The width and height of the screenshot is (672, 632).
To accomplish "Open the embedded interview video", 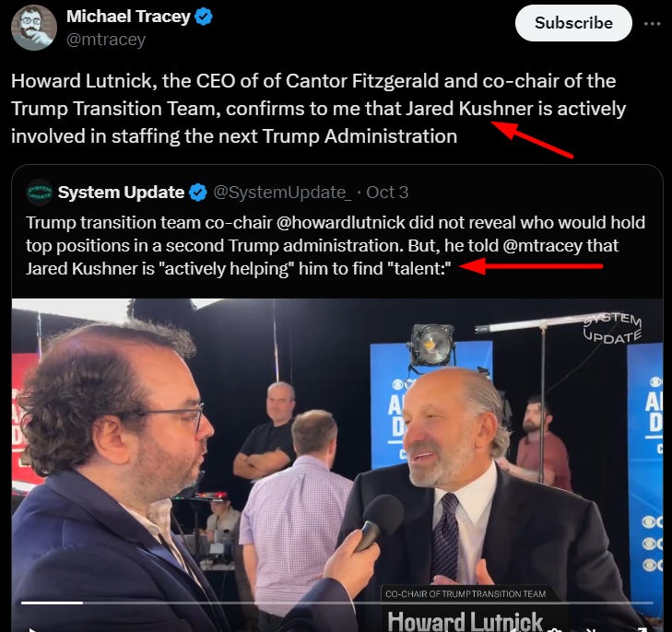I will [x=336, y=464].
